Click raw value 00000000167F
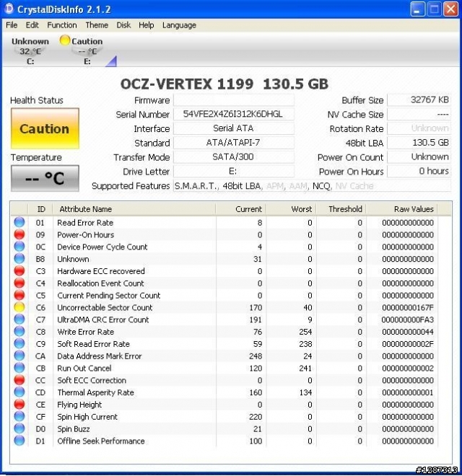The width and height of the screenshot is (462, 476). [x=408, y=307]
